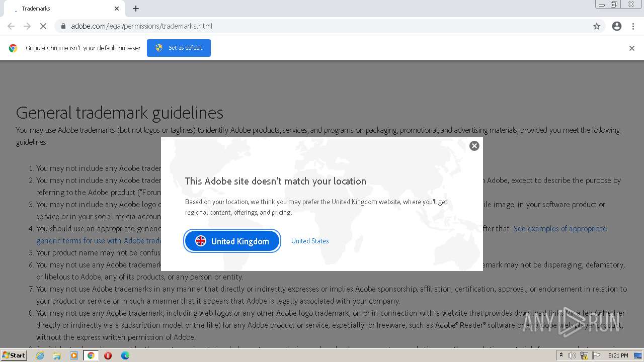Launch Internet Explorer from taskbar

pos(40,355)
